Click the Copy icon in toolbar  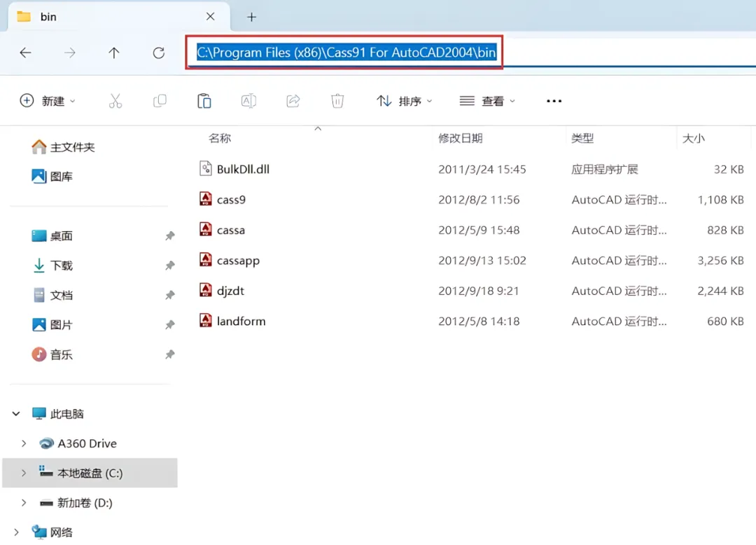160,101
